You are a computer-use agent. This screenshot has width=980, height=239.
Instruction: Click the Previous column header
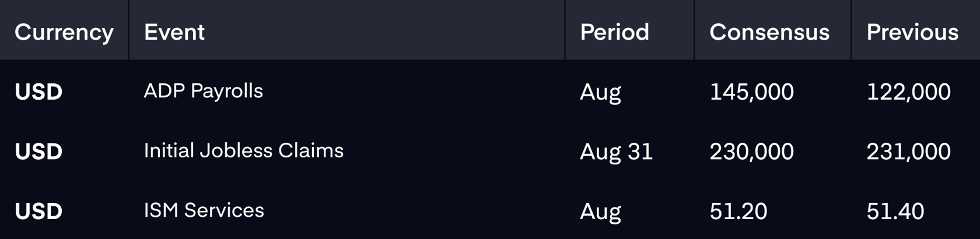coord(912,32)
